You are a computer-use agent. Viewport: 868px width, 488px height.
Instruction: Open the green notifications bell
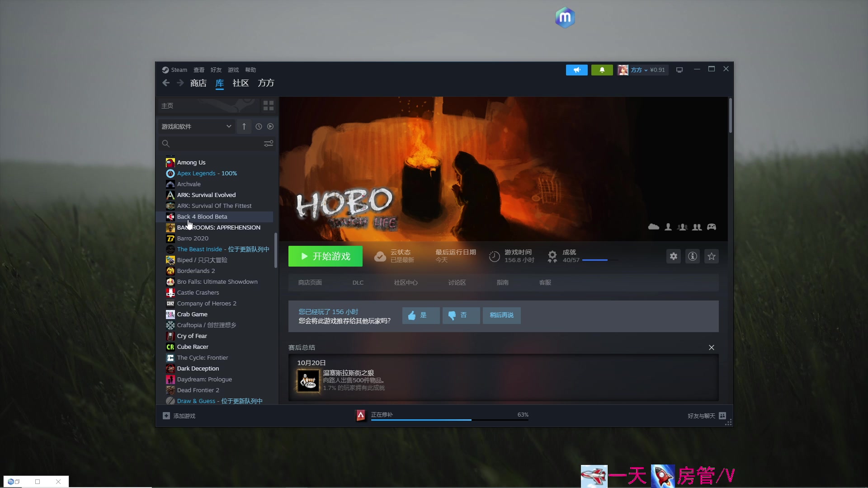tap(602, 70)
